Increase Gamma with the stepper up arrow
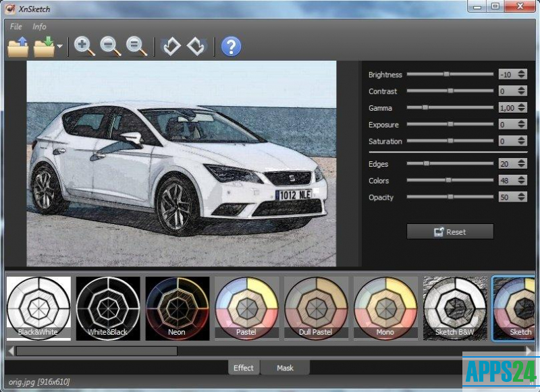This screenshot has width=540, height=392. [x=522, y=105]
